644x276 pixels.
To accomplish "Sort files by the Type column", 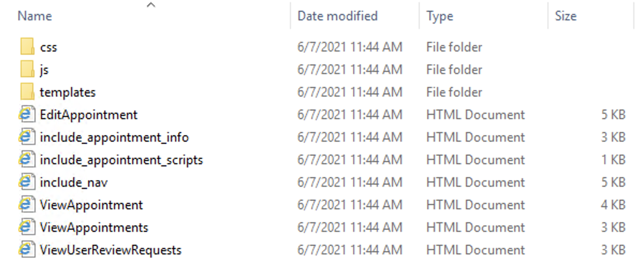I will click(440, 16).
